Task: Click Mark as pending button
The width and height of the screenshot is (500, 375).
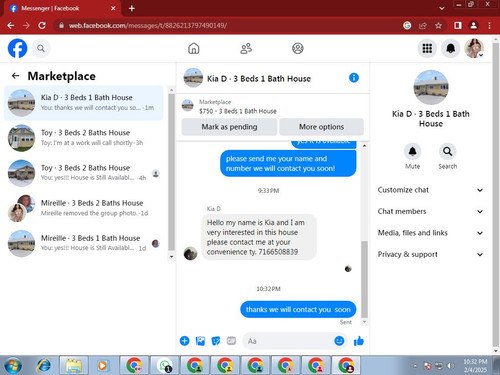Action: click(x=229, y=127)
